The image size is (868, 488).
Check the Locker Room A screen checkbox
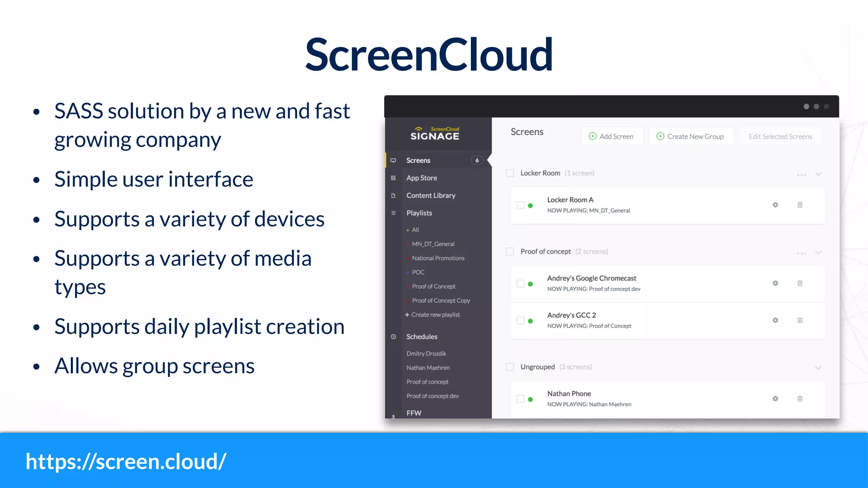pyautogui.click(x=520, y=205)
